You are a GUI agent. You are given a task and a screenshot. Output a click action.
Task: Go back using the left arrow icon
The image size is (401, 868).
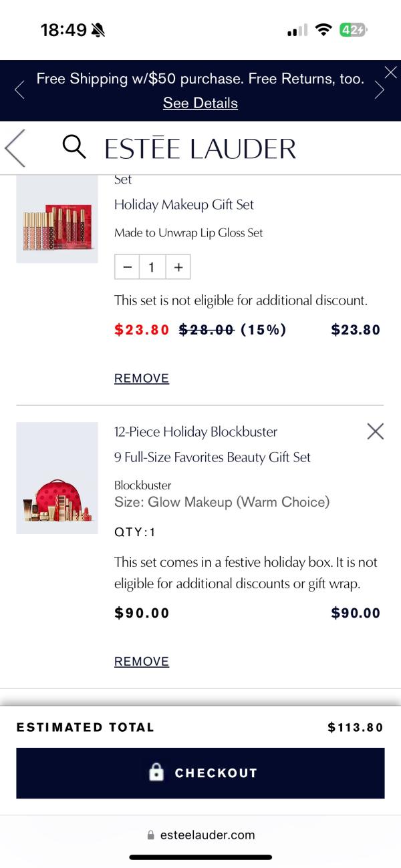15,148
